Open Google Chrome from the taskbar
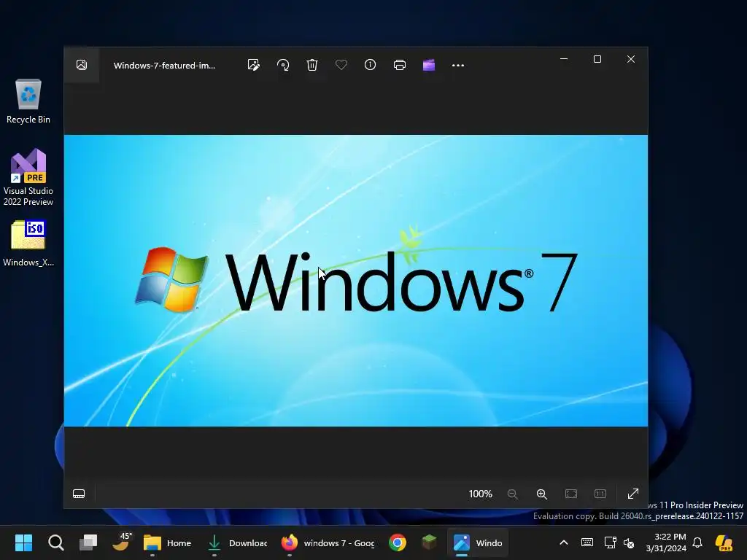The image size is (747, 560). pos(398,542)
